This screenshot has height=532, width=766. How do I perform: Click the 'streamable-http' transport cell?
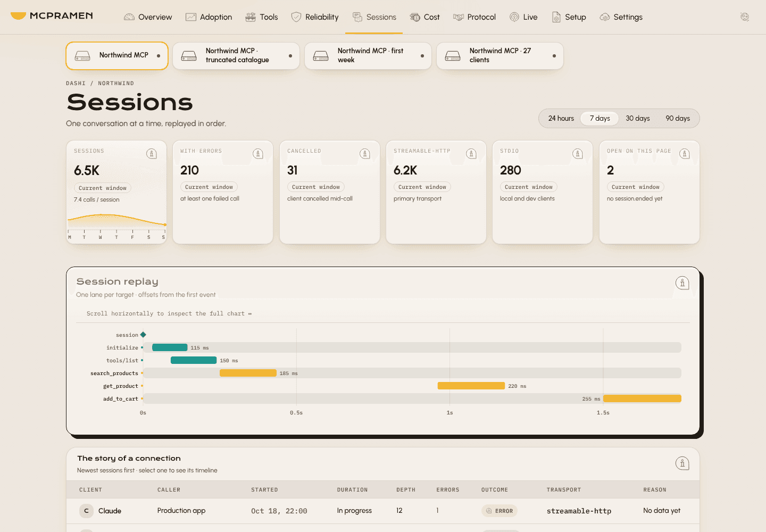point(579,511)
